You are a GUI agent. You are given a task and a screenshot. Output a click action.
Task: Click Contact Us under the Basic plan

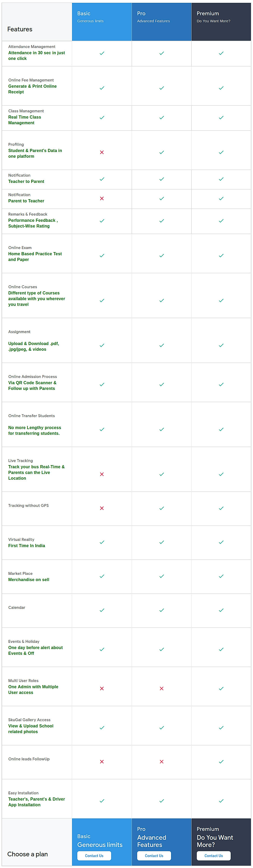click(94, 856)
